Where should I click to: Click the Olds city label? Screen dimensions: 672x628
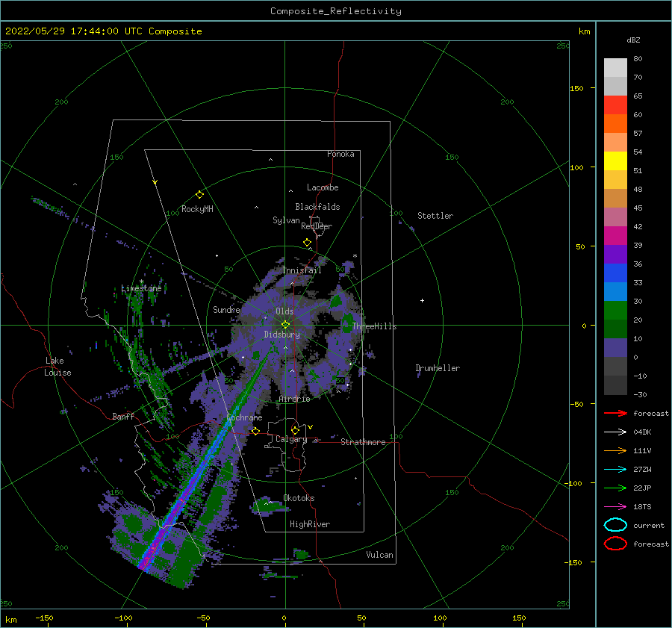click(x=284, y=311)
